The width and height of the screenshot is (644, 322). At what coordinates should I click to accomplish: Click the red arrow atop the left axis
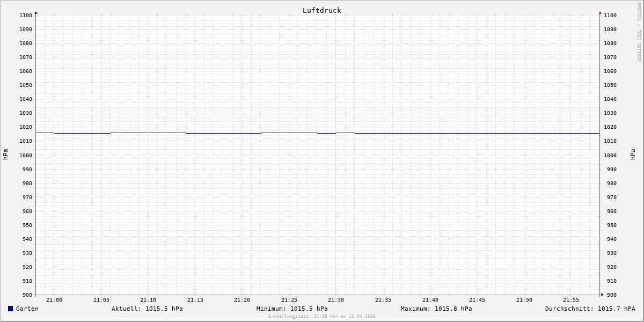[x=36, y=12]
